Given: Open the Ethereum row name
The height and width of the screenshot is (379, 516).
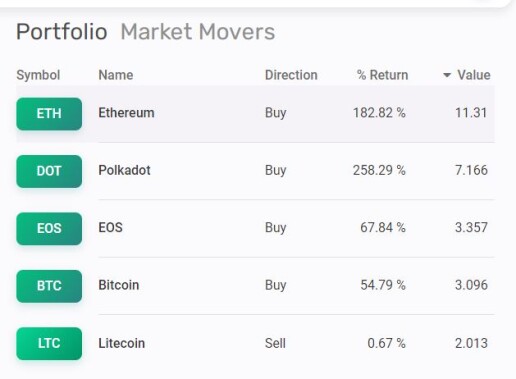Looking at the screenshot, I should 126,113.
